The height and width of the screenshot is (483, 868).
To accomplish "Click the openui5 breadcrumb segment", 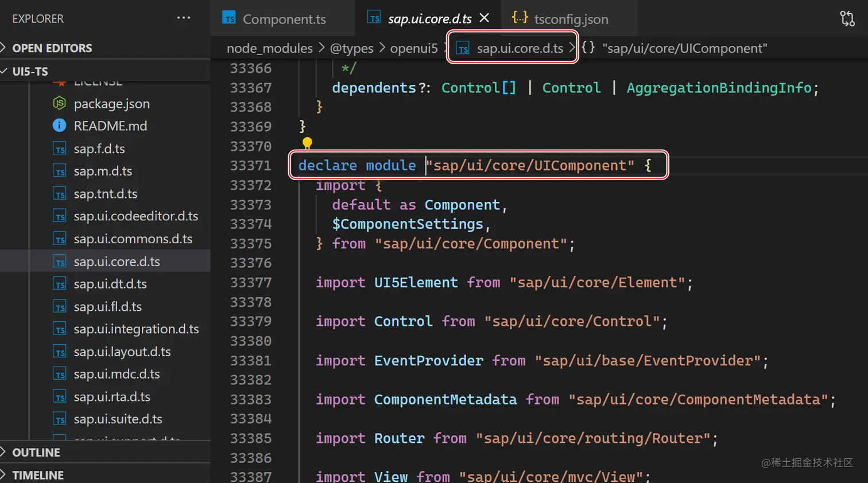I will pyautogui.click(x=414, y=48).
